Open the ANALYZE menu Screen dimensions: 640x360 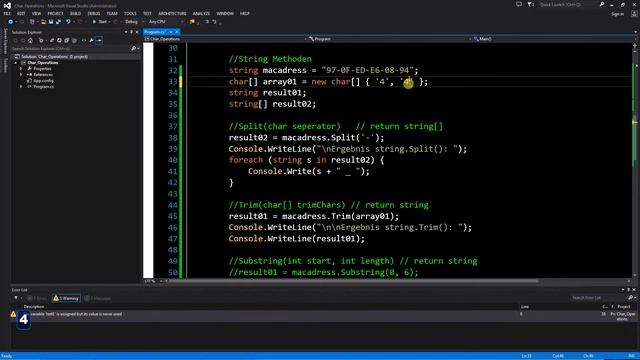coord(201,13)
